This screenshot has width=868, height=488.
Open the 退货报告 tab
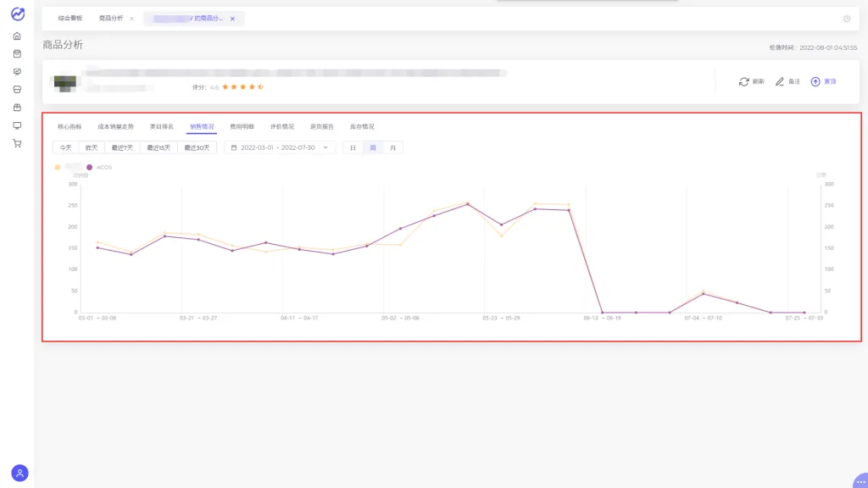click(x=321, y=127)
